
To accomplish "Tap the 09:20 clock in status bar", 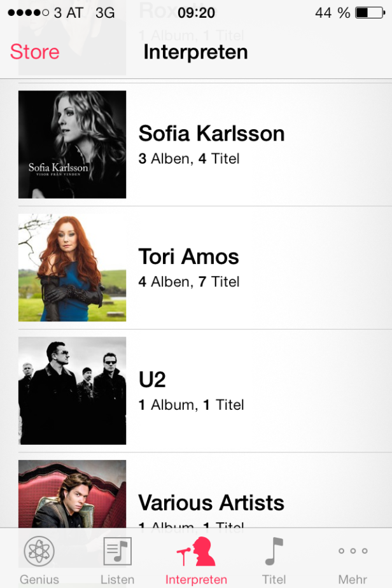I will point(196,13).
